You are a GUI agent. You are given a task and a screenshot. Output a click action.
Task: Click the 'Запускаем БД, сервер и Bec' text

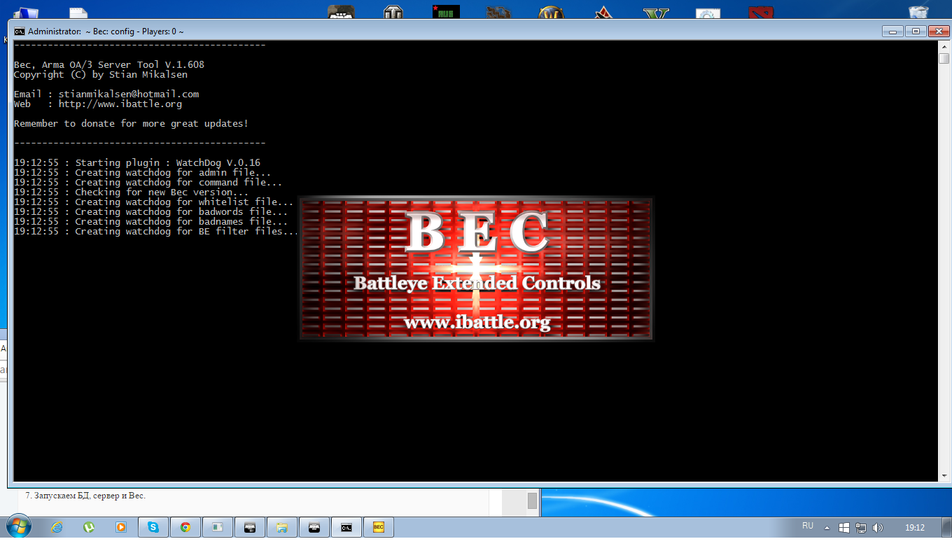click(90, 496)
